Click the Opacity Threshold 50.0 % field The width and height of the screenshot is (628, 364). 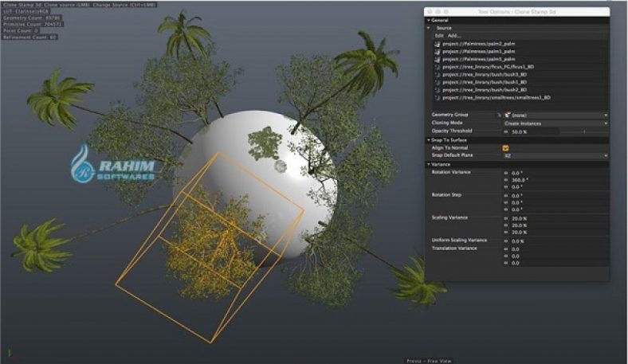pos(533,131)
